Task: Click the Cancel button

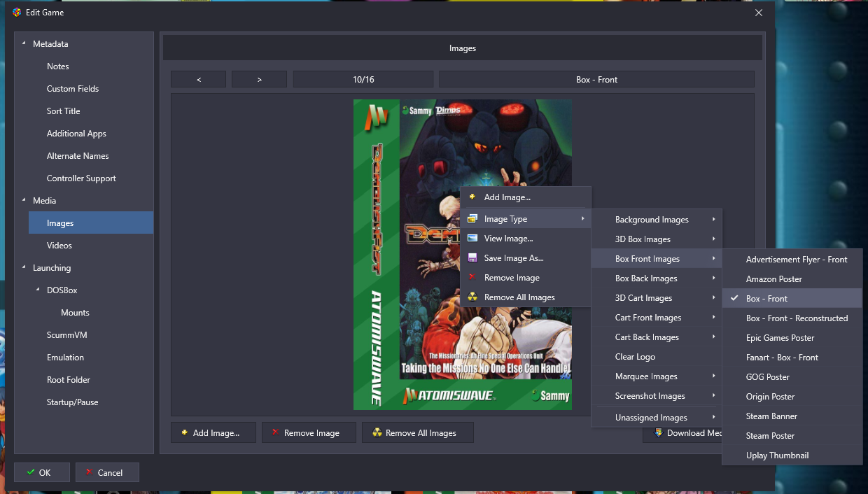Action: (107, 472)
